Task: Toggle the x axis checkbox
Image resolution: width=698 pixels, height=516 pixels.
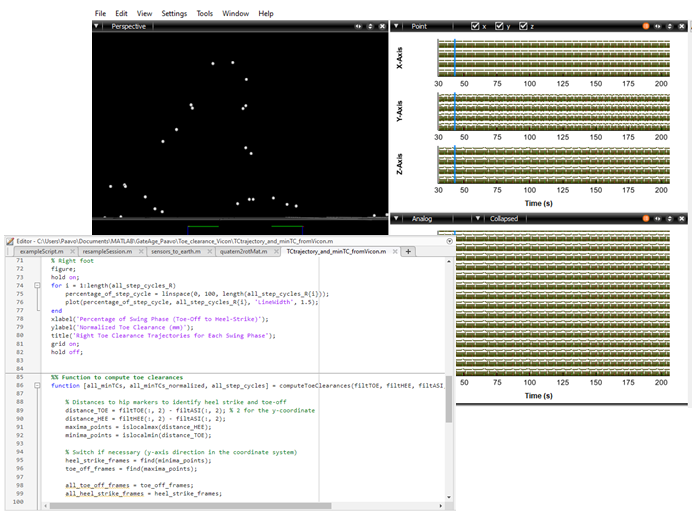Action: point(475,26)
